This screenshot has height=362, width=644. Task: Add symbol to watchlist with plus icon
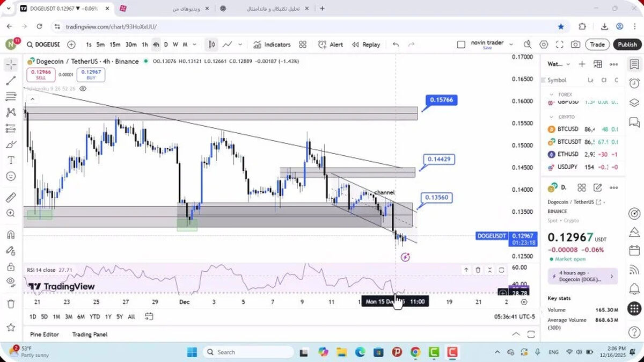[x=582, y=64]
